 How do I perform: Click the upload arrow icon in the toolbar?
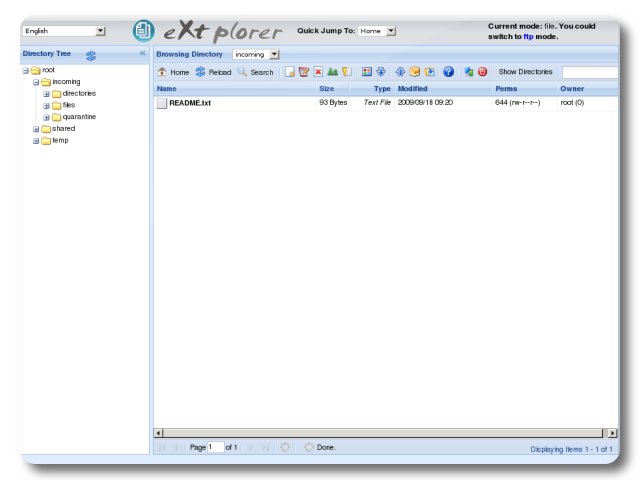pos(399,72)
